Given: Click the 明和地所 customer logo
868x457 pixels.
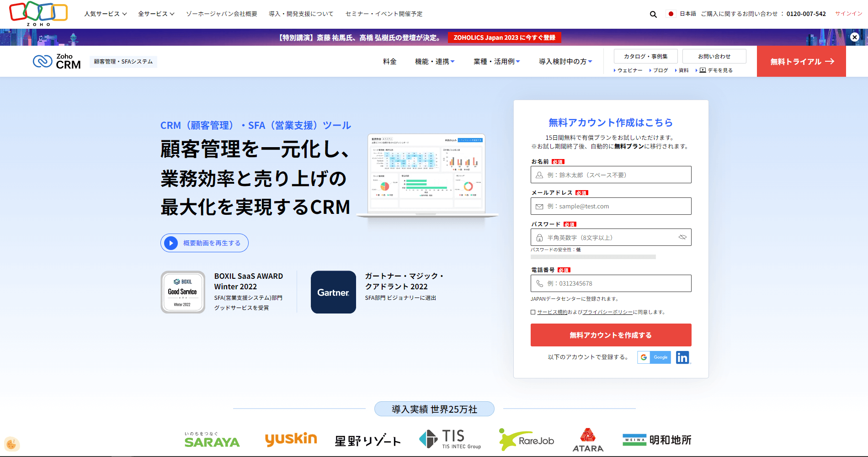Looking at the screenshot, I should [x=657, y=440].
